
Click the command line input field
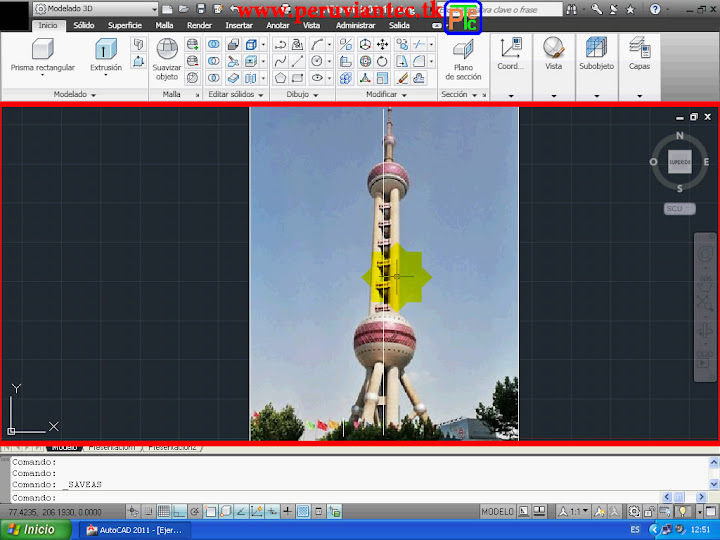pos(335,497)
